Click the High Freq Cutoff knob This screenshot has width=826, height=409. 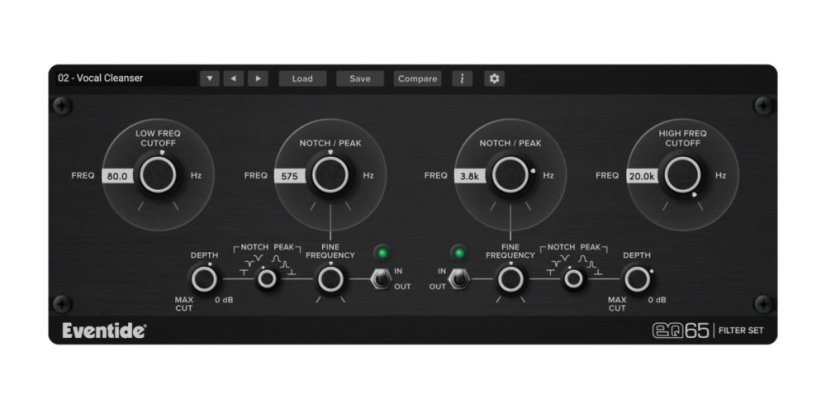click(x=683, y=175)
